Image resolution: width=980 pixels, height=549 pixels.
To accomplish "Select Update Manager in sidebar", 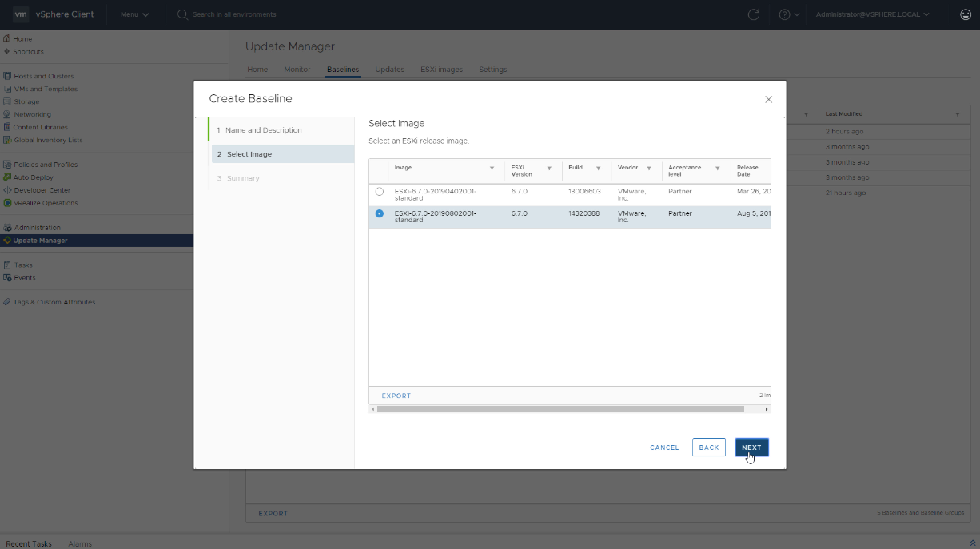I will coord(97,241).
